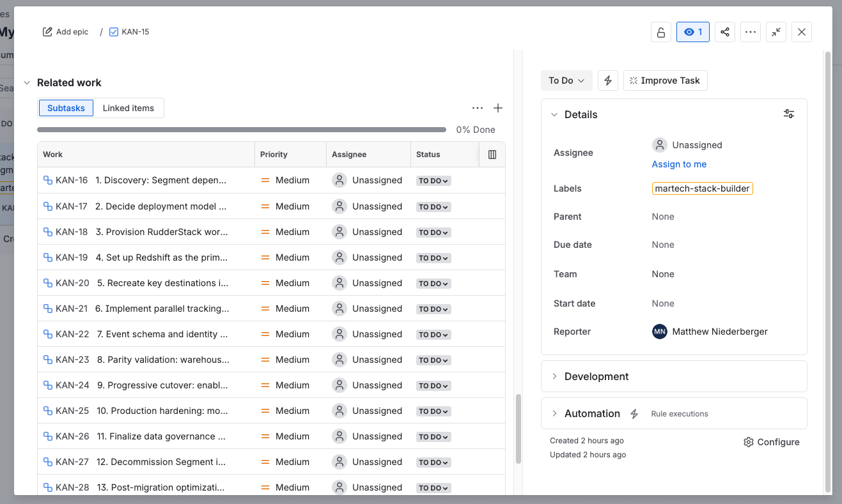Click the Details panel configure sliders icon
842x504 pixels.
click(789, 114)
